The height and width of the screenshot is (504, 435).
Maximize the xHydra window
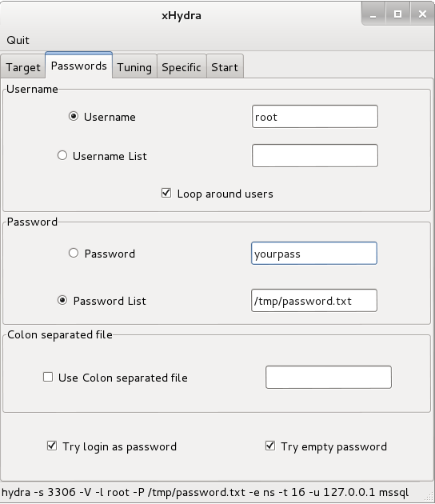click(x=397, y=14)
